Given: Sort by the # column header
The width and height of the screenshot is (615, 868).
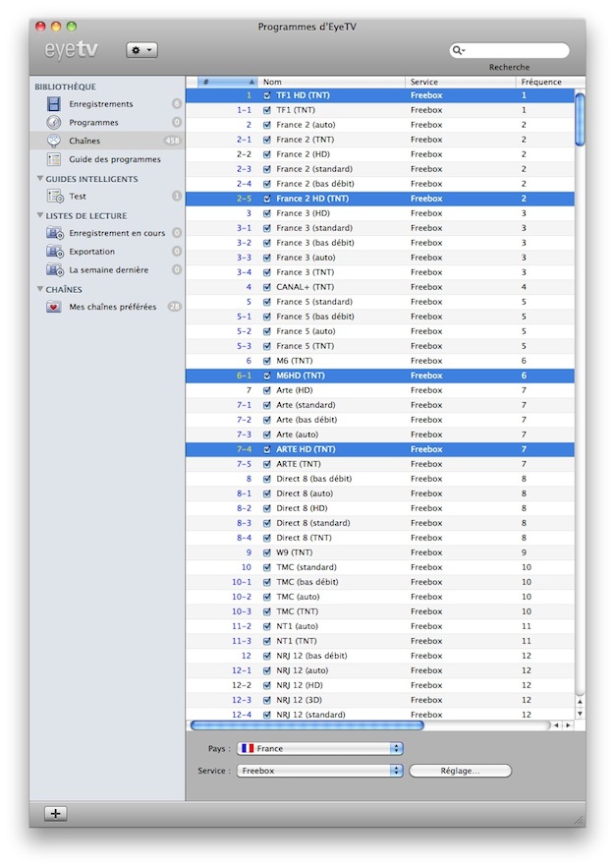Looking at the screenshot, I should [x=228, y=82].
